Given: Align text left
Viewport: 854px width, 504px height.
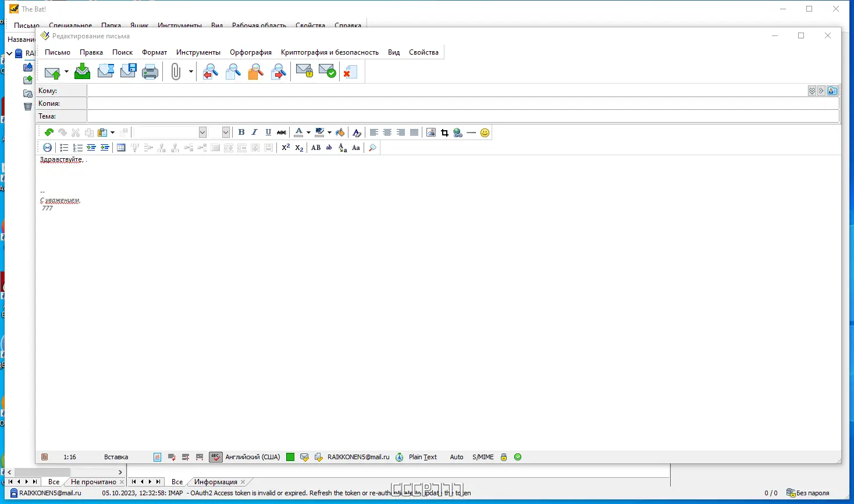Looking at the screenshot, I should click(x=374, y=133).
